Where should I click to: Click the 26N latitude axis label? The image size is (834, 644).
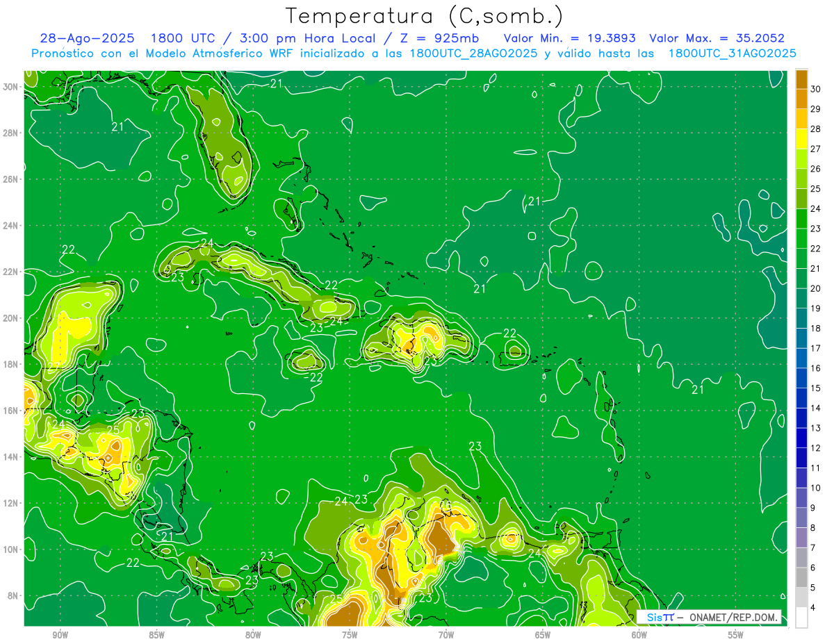[x=10, y=179]
